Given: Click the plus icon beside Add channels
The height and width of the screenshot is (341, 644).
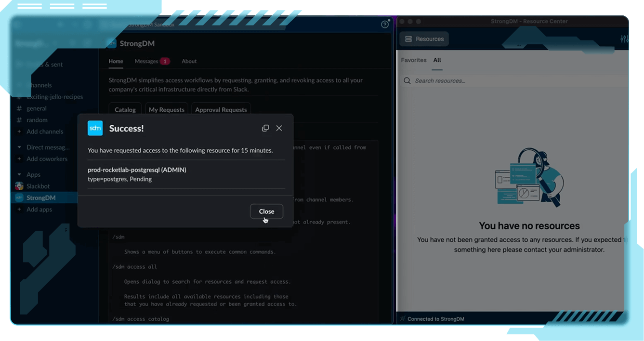Looking at the screenshot, I should [x=19, y=131].
